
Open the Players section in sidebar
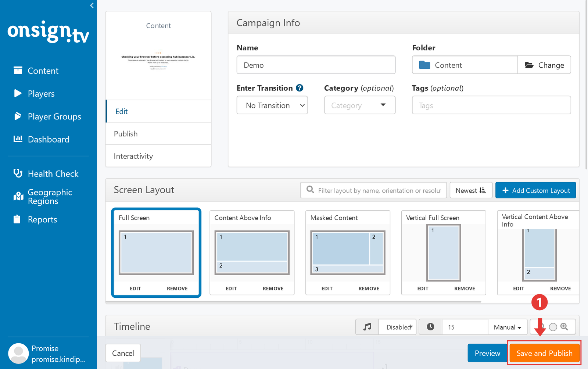(x=41, y=94)
